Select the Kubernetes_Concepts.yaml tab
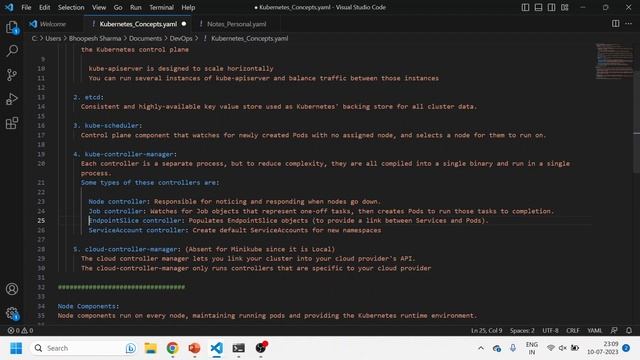This screenshot has width=640, height=360. pyautogui.click(x=138, y=24)
